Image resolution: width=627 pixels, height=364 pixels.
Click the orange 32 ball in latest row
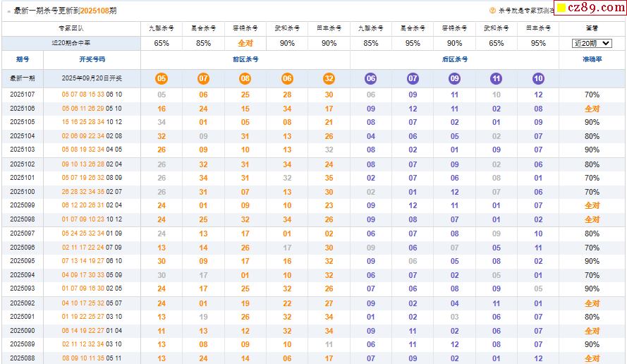329,78
